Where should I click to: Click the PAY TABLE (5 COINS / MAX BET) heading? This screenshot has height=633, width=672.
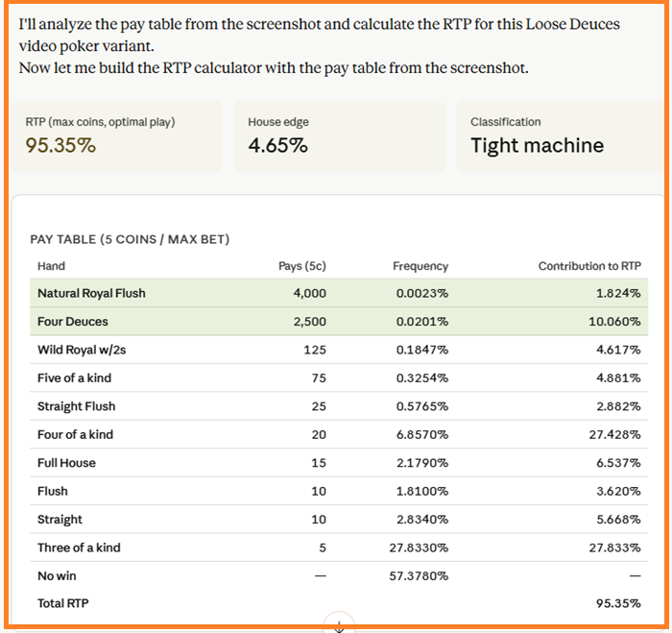point(130,239)
